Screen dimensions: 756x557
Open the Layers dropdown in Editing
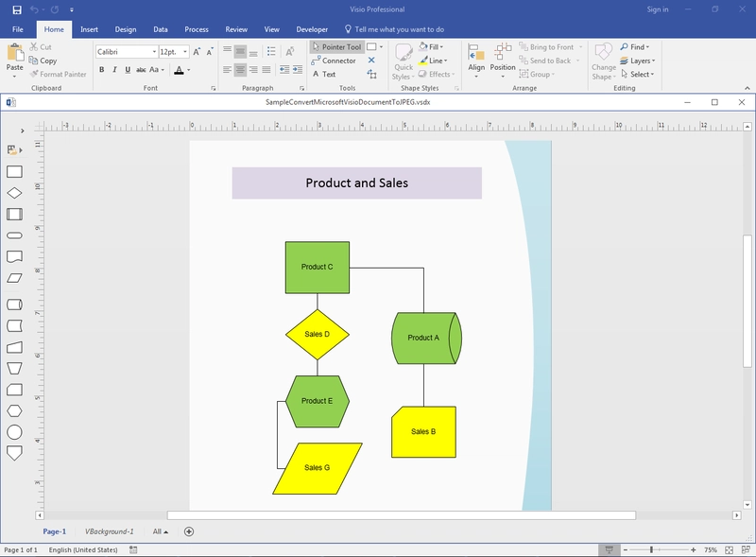[642, 61]
